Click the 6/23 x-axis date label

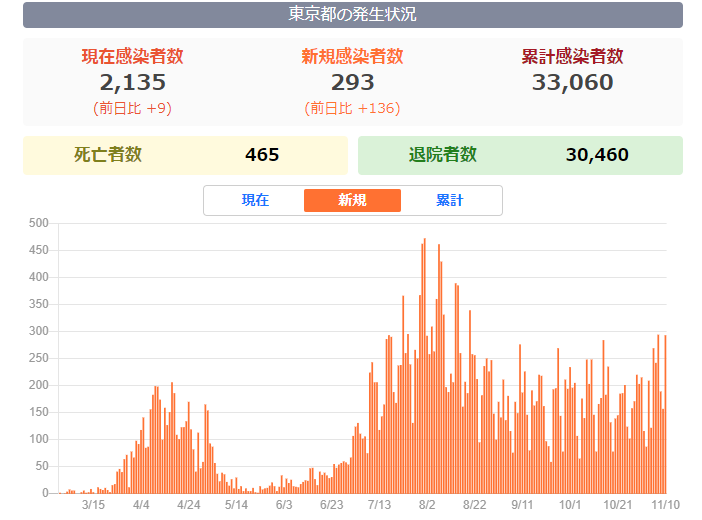tap(331, 505)
